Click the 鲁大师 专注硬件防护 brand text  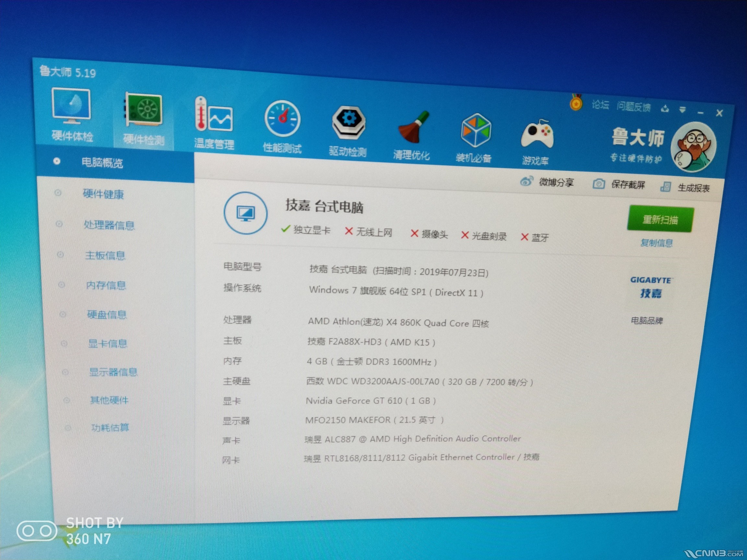pos(637,145)
